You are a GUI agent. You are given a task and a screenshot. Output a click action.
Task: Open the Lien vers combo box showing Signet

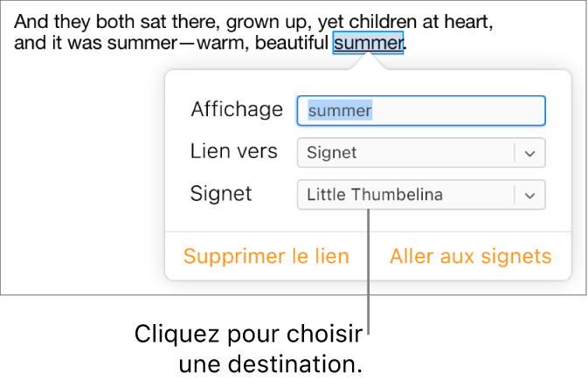pyautogui.click(x=406, y=153)
